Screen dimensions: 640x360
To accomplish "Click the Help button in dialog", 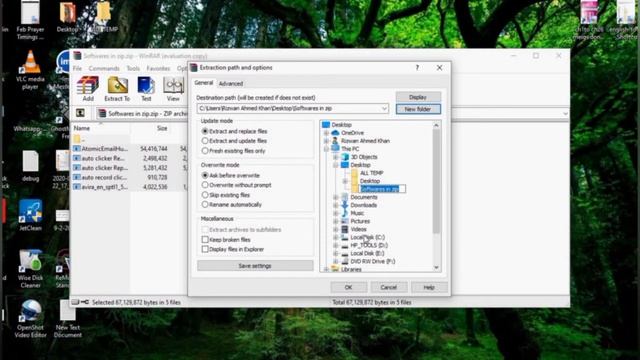I will click(x=429, y=287).
